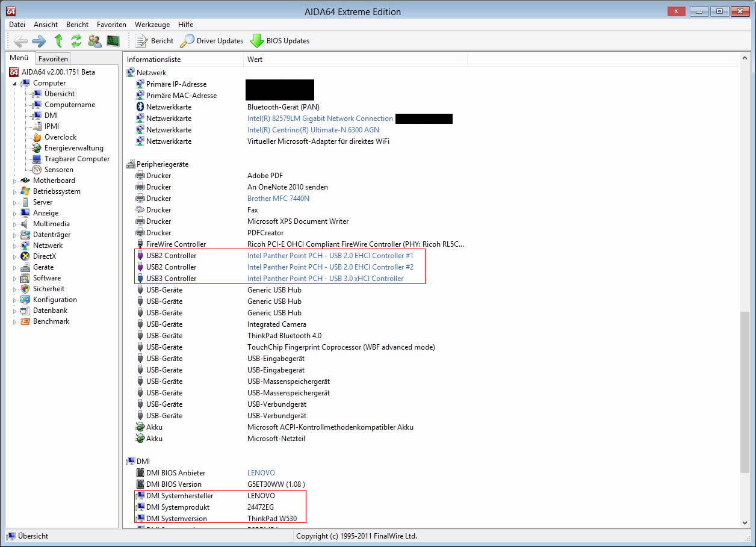Image resolution: width=756 pixels, height=547 pixels.
Task: Collapse the Computer tree node
Action: click(x=14, y=84)
